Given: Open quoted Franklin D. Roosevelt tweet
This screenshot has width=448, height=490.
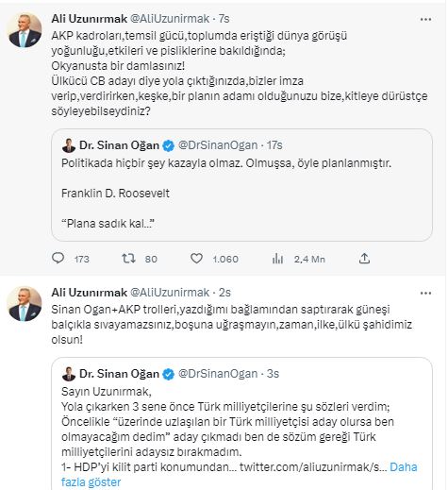Looking at the screenshot, I should pyautogui.click(x=241, y=185).
